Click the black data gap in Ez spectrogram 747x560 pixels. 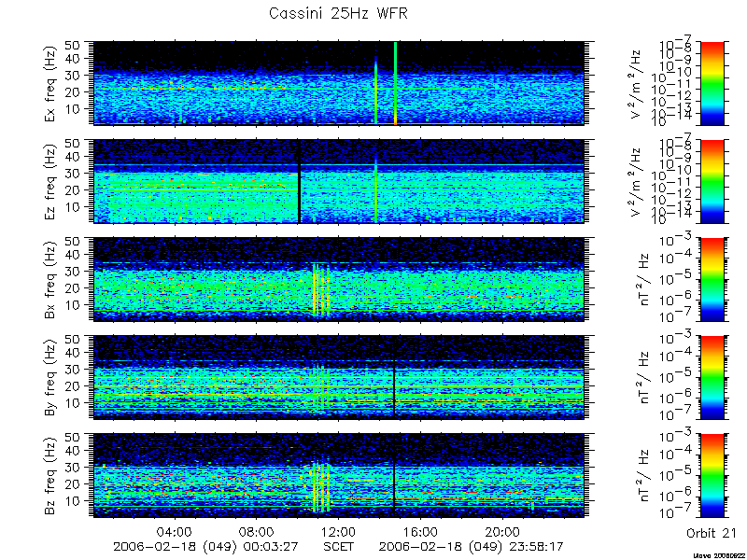point(299,181)
